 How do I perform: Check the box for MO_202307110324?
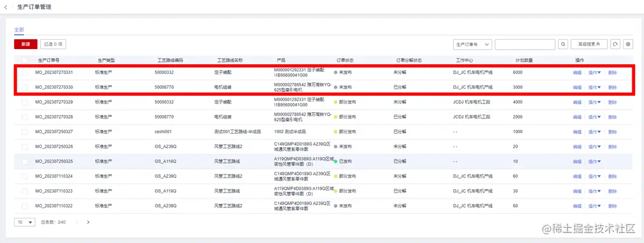pyautogui.click(x=25, y=176)
